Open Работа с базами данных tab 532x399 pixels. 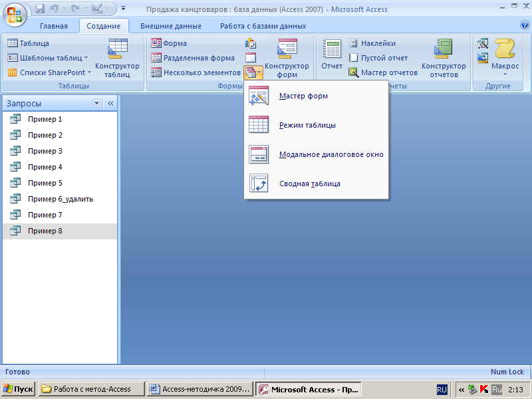tap(263, 26)
